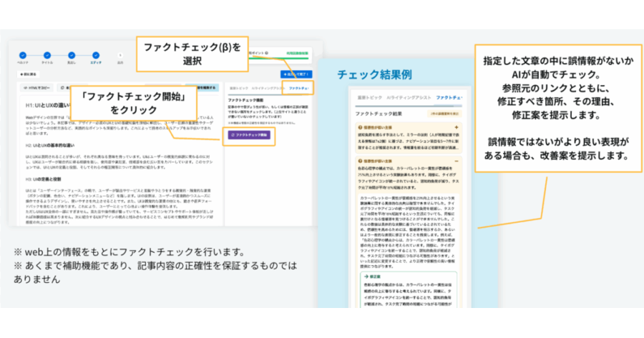This screenshot has width=644, height=338.
Task: Click the H3: UIの定義と役割 heading
Action: (43, 179)
